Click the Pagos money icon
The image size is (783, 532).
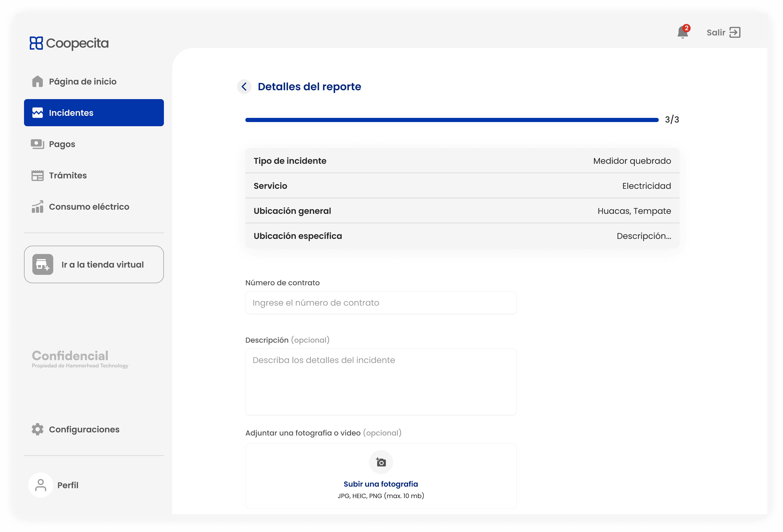(37, 144)
